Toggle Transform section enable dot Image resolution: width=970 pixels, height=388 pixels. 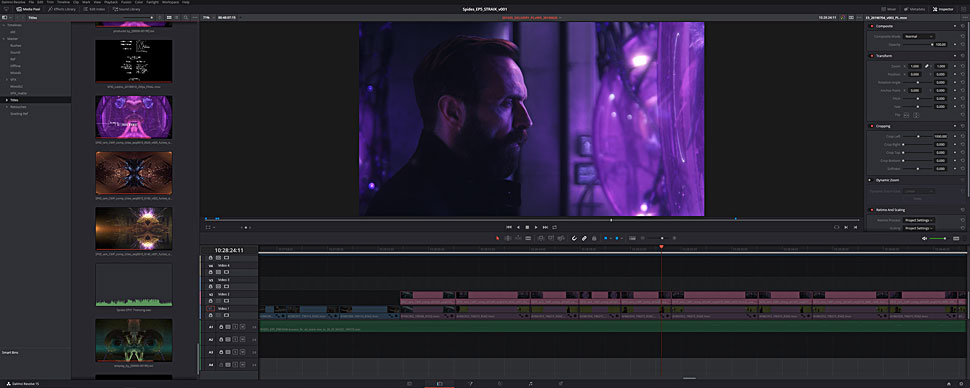(x=872, y=56)
